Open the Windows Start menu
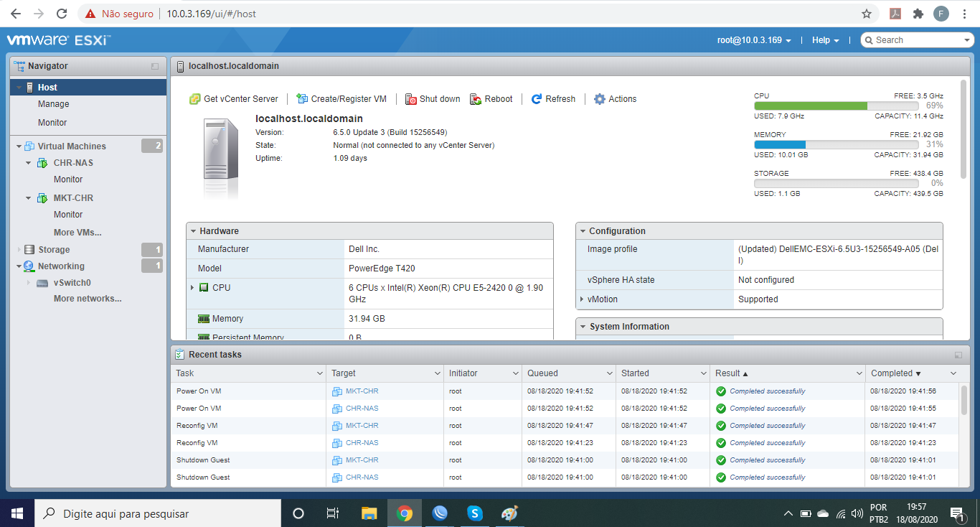 [x=17, y=513]
